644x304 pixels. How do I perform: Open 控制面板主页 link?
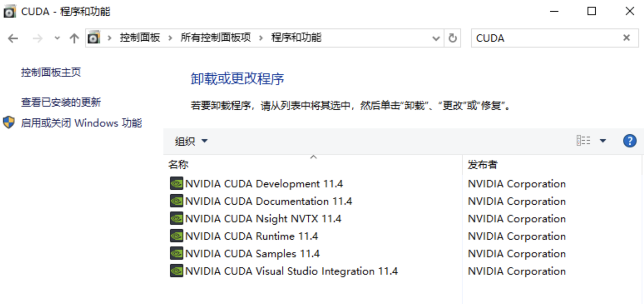click(x=51, y=73)
